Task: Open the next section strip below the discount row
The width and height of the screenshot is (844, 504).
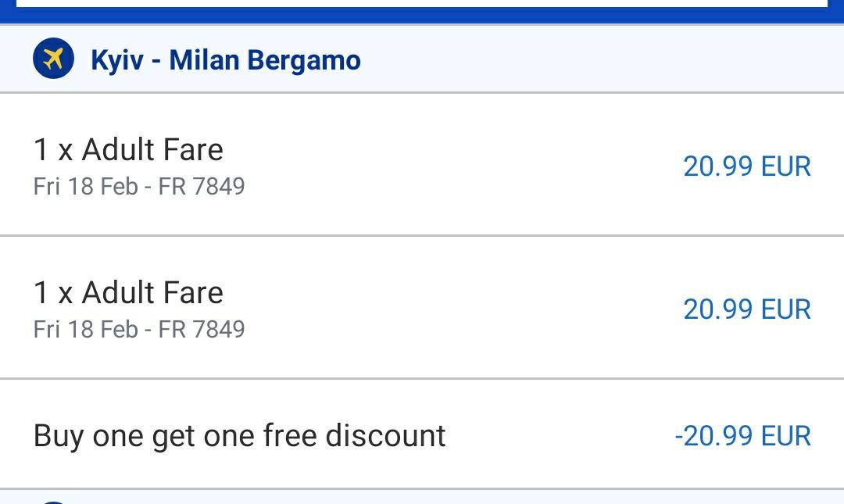Action: [422, 497]
